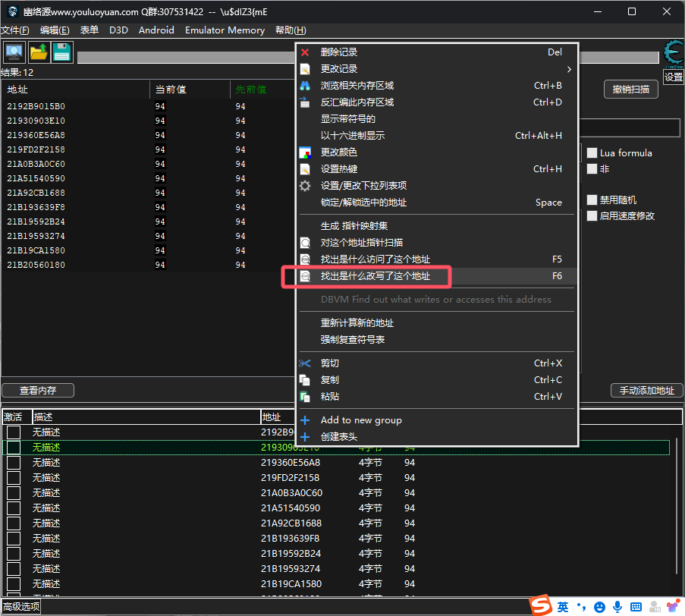Select 找出是什么改写了这个地址 menu entry
Image resolution: width=685 pixels, height=616 pixels.
point(375,276)
